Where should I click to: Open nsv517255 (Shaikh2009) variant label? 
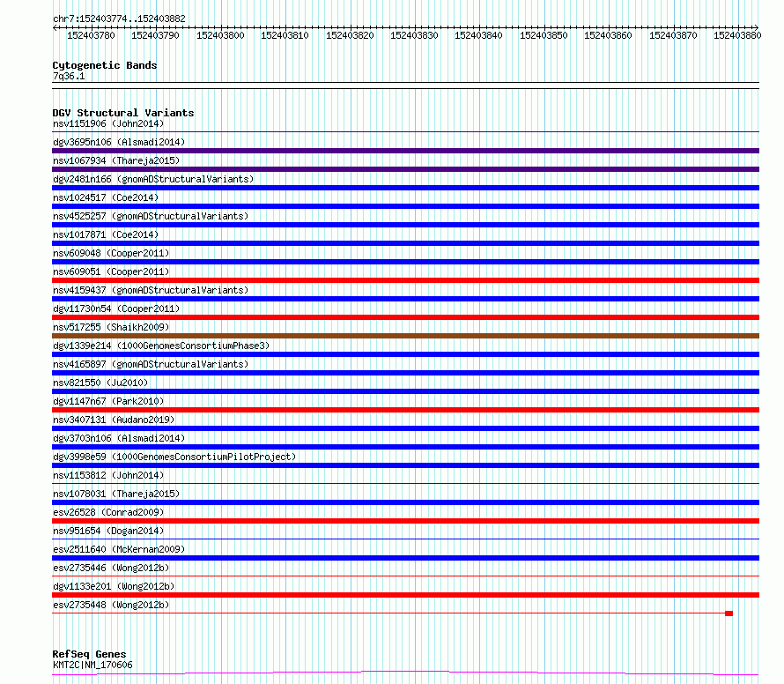[x=111, y=327]
